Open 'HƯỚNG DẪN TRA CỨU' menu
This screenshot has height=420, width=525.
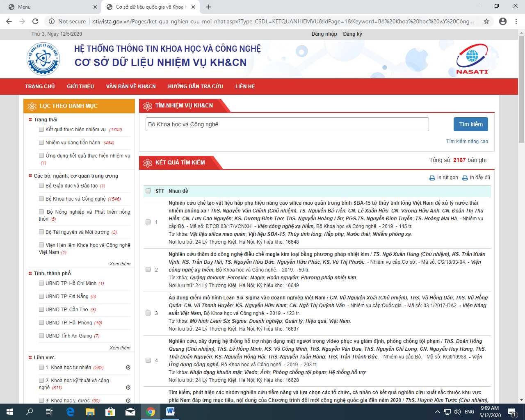point(195,87)
